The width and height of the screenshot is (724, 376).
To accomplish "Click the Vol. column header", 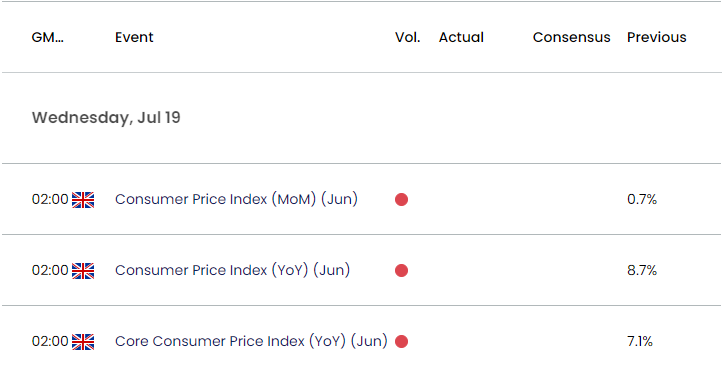I will click(x=408, y=37).
